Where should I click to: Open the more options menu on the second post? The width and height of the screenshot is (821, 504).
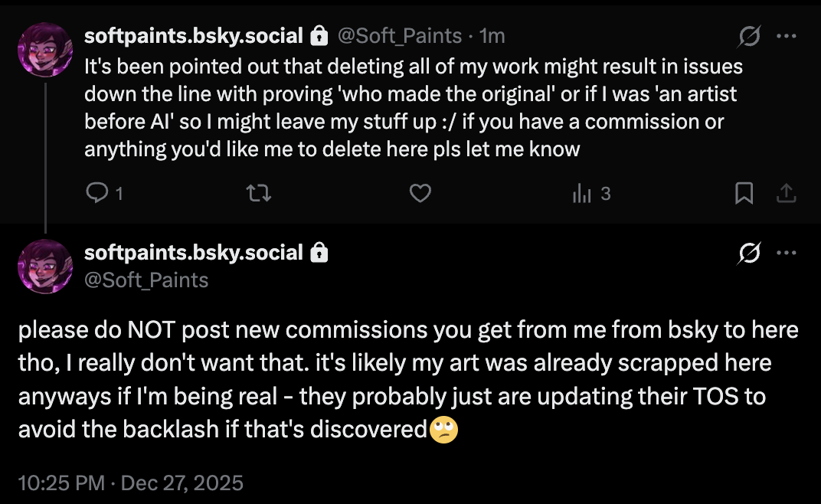[787, 253]
